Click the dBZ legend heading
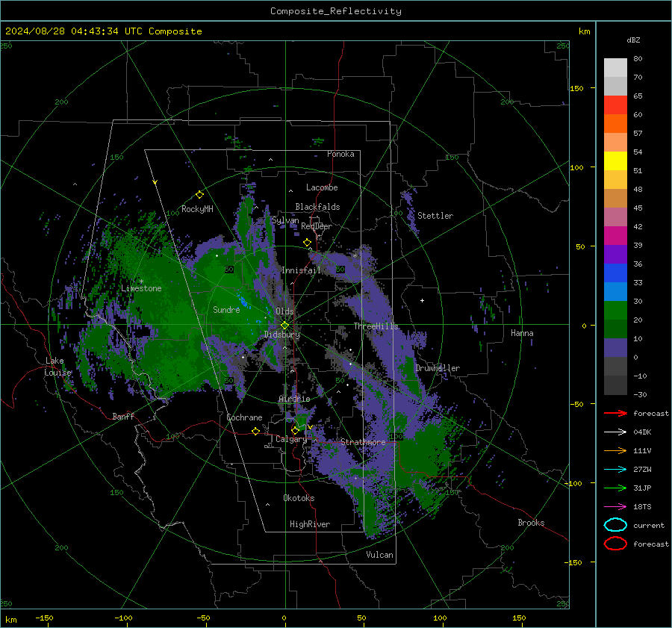Viewport: 672px width, 628px height. tap(633, 40)
